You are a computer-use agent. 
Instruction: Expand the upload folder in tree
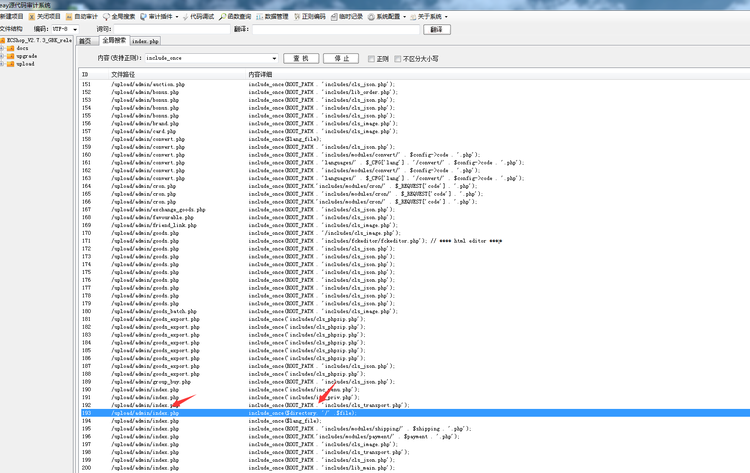click(4, 63)
